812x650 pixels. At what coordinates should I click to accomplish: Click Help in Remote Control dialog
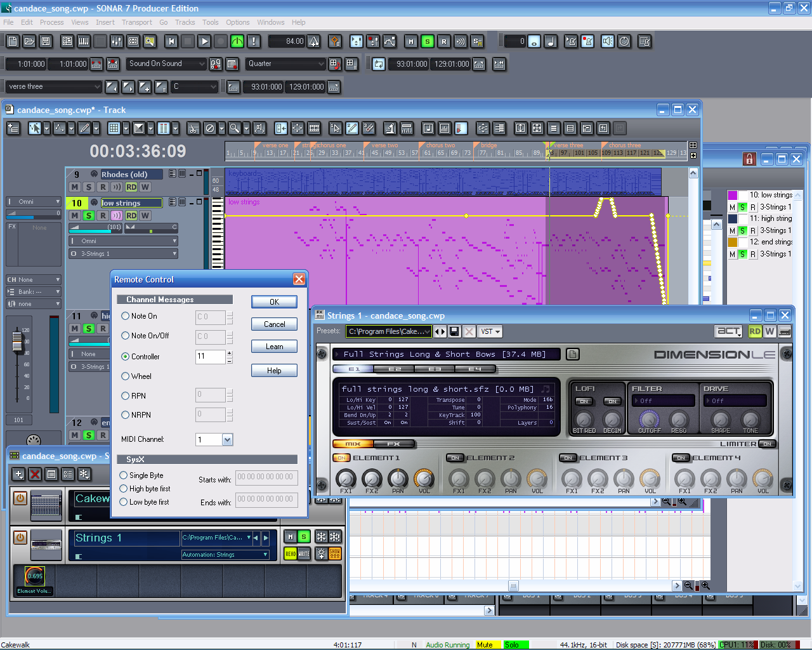click(x=274, y=371)
